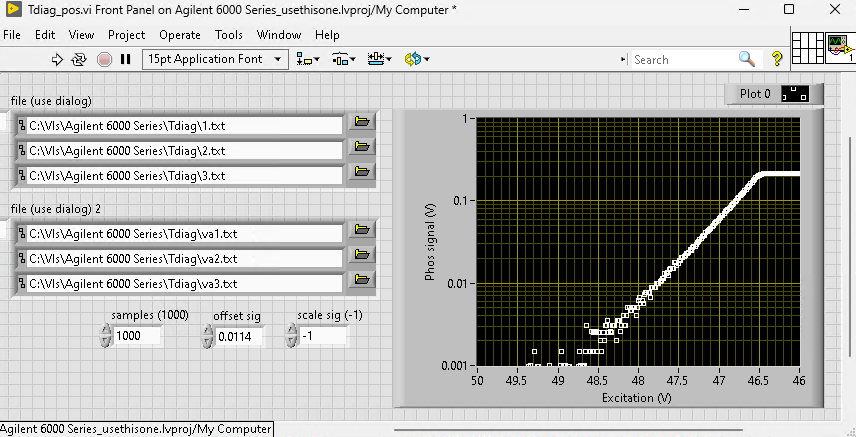Image resolution: width=856 pixels, height=437 pixels.
Task: Open the 15pt Application Font dropdown
Action: 215,60
